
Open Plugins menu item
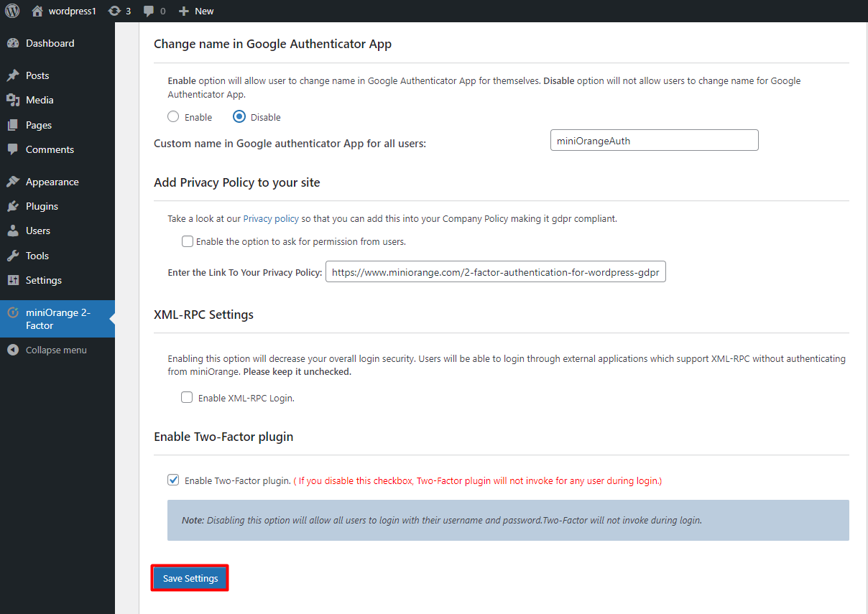[57, 206]
